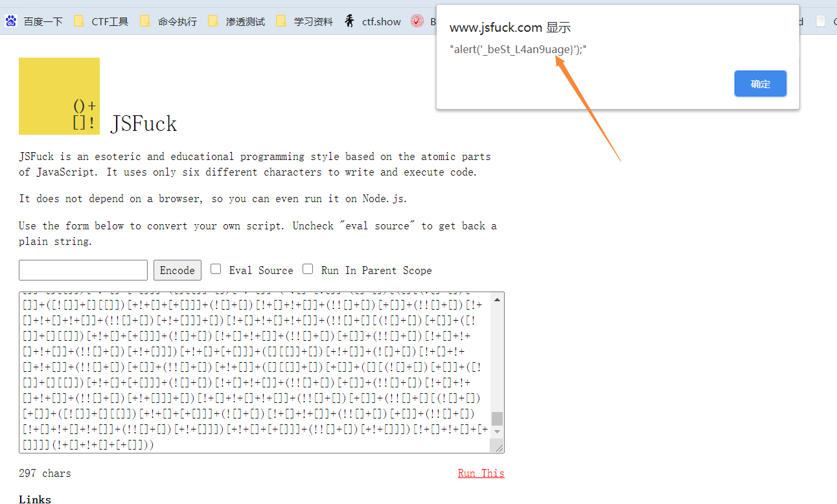Click the yellow JSFuck logo image
Viewport: 837px width, 504px height.
[59, 96]
